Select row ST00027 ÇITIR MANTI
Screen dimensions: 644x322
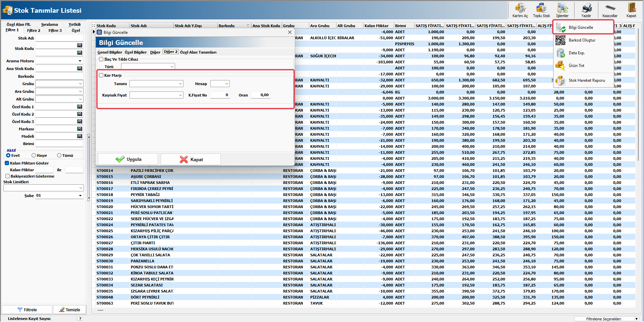pyautogui.click(x=364, y=243)
